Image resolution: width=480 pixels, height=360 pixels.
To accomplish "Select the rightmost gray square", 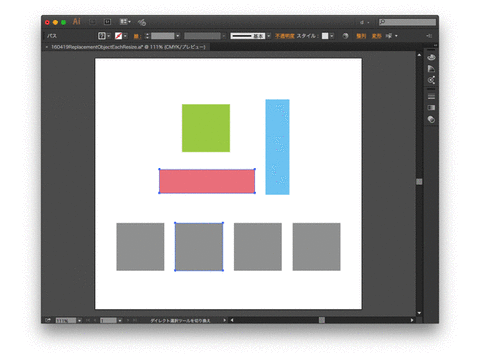I will (317, 247).
